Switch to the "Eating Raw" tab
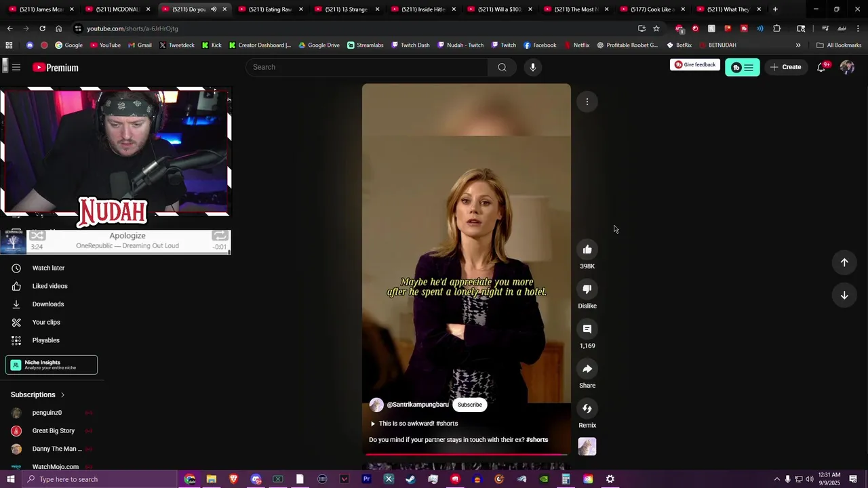 (x=269, y=9)
